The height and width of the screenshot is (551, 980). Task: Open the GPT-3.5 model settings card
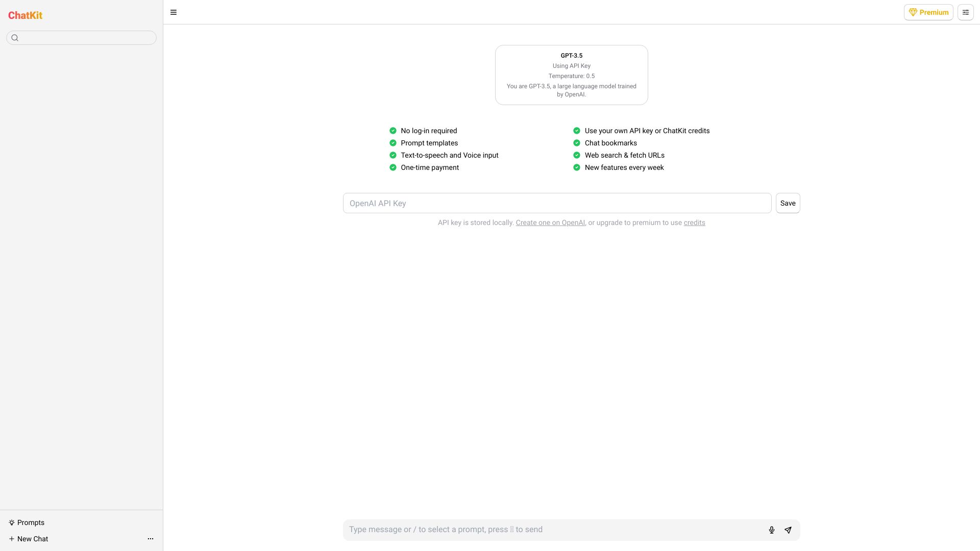tap(571, 74)
